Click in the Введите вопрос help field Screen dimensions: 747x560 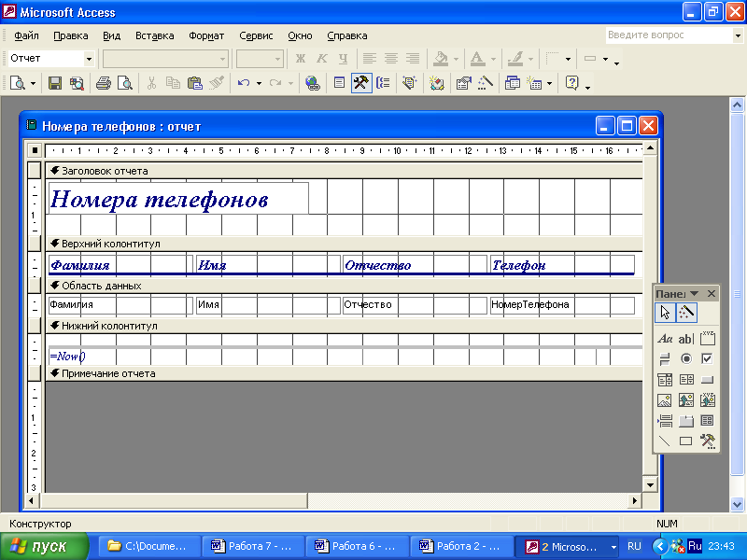point(669,35)
